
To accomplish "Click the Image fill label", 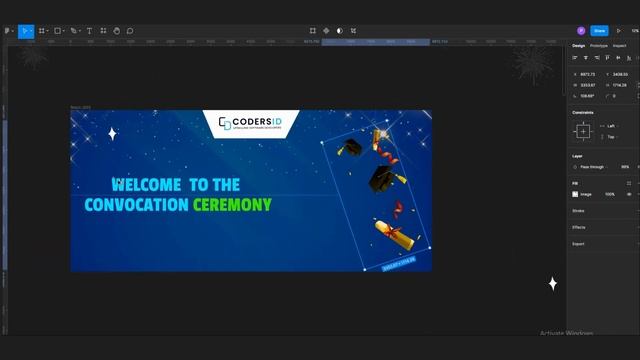I will pyautogui.click(x=586, y=194).
